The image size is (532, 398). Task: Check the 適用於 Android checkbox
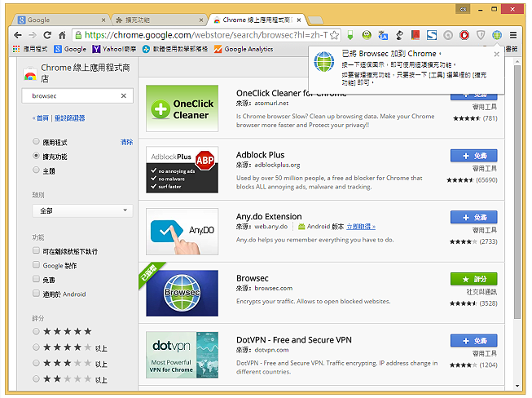click(x=36, y=293)
